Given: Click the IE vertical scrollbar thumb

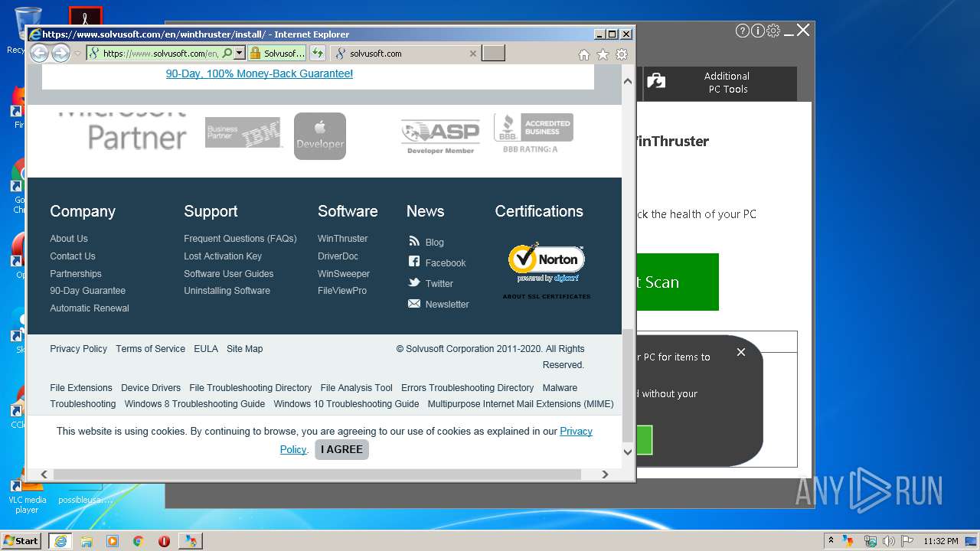Looking at the screenshot, I should (628, 385).
